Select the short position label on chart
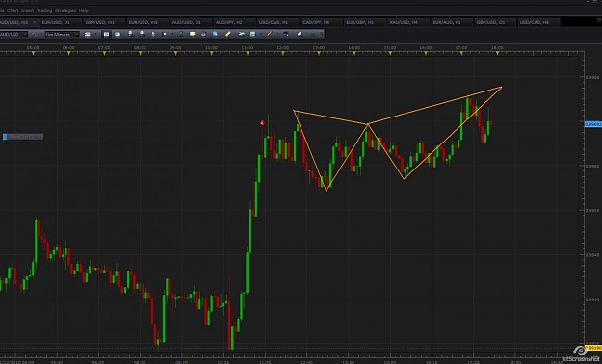The width and height of the screenshot is (602, 364). click(x=23, y=137)
